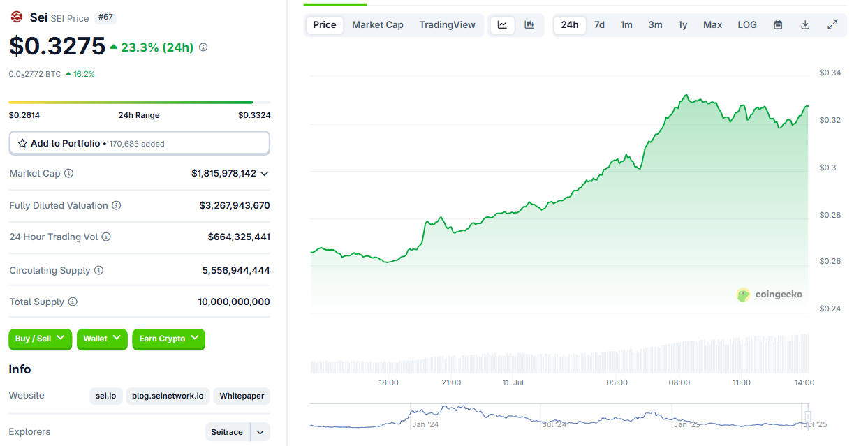Screen dimensions: 868x446
Task: Click info icon beside Market Cap
Action: [69, 173]
